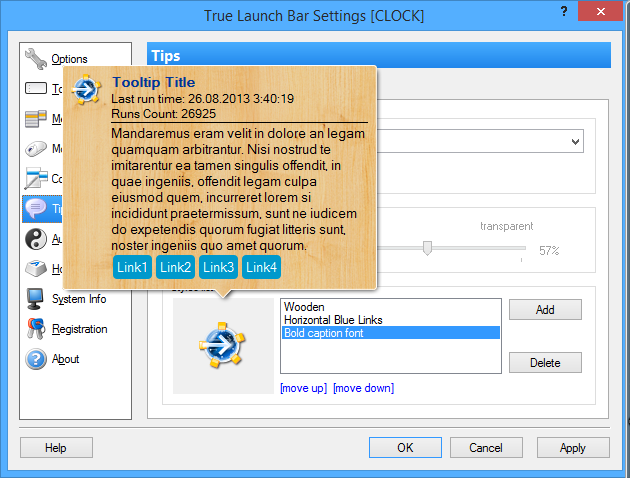Open the About page
The image size is (630, 478).
tap(65, 359)
